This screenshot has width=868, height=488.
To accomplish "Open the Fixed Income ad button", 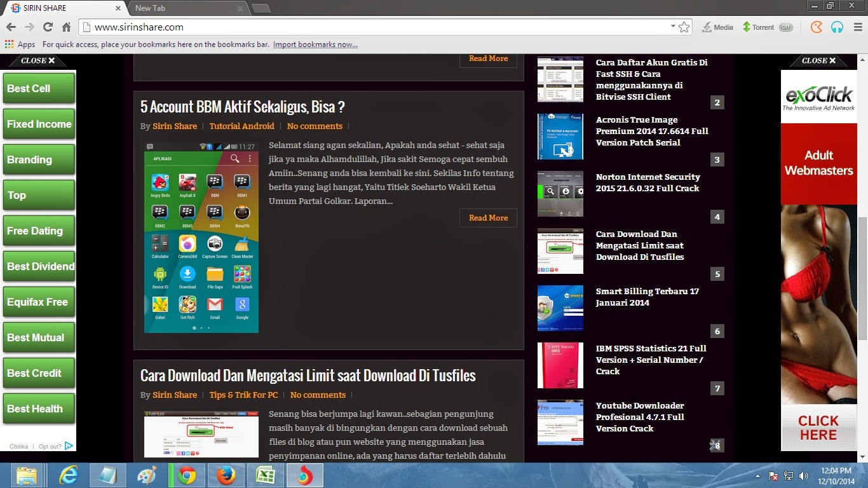I will [x=39, y=124].
